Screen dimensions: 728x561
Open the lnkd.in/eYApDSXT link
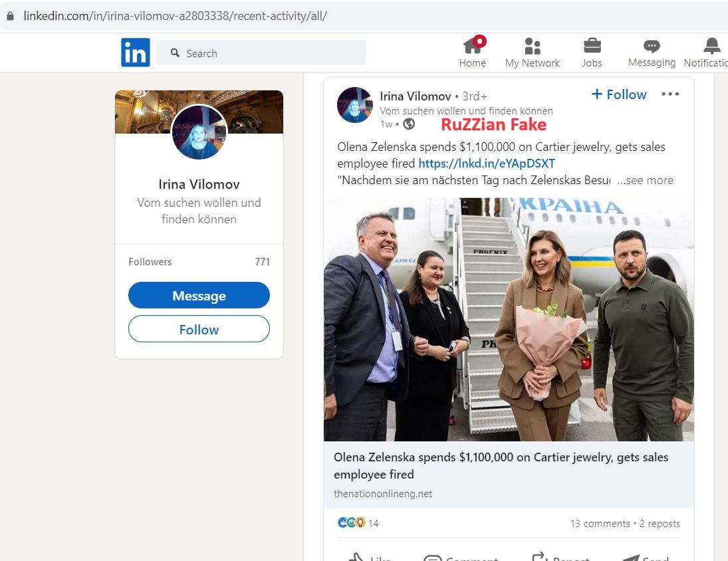pos(487,164)
